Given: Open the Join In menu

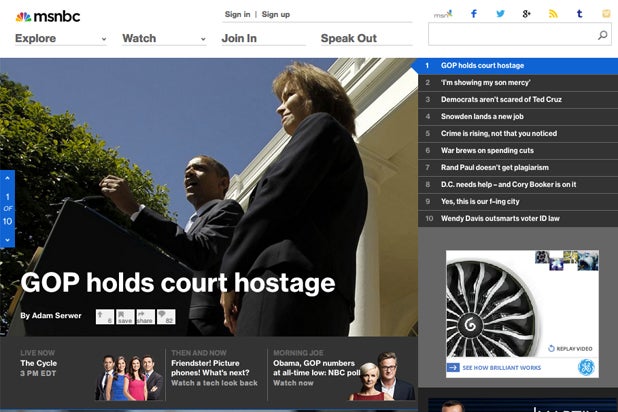Looking at the screenshot, I should (239, 39).
